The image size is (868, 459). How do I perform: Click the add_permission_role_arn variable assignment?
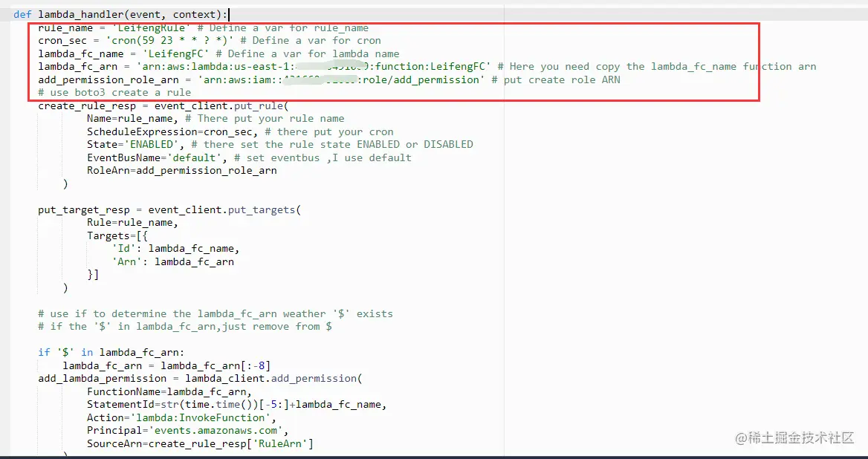pyautogui.click(x=261, y=79)
